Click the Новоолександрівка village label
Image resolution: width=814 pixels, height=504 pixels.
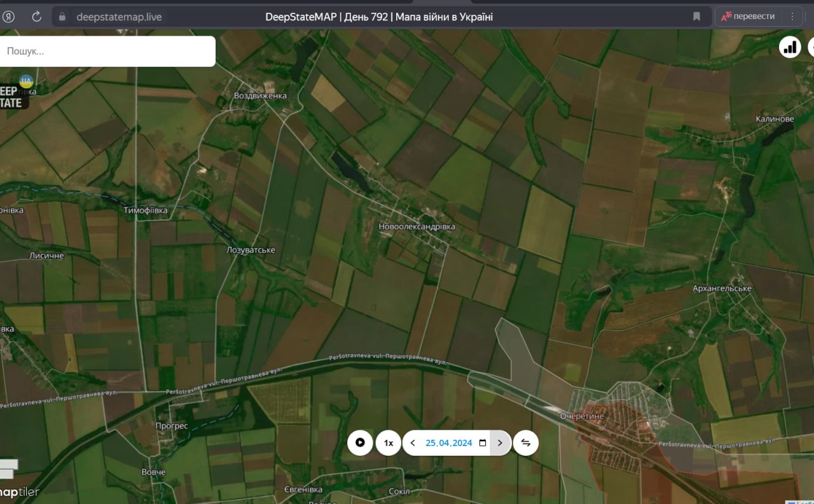[417, 227]
